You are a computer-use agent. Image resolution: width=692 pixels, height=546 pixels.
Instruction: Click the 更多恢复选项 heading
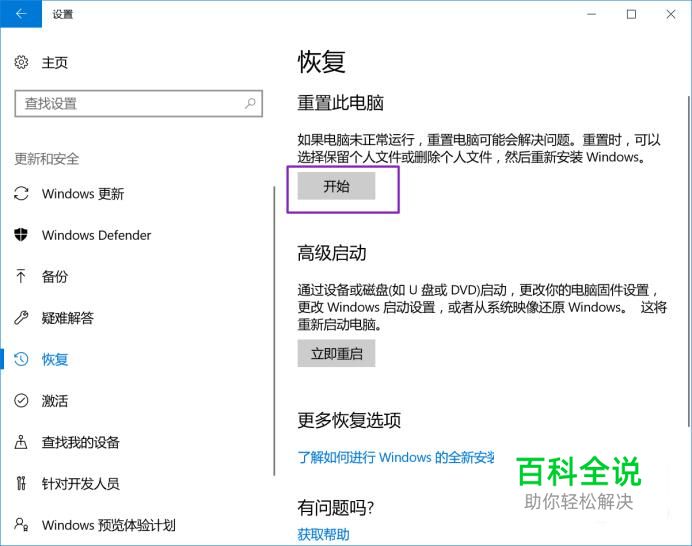tap(349, 420)
